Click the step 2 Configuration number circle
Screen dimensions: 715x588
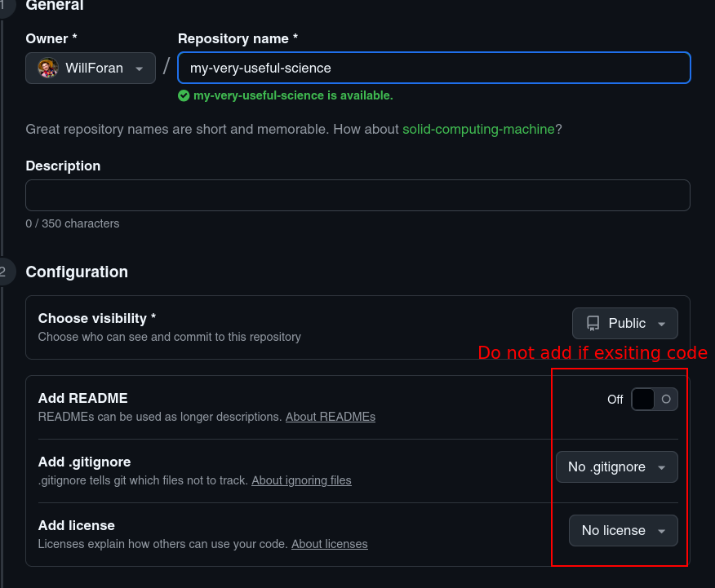[3, 272]
